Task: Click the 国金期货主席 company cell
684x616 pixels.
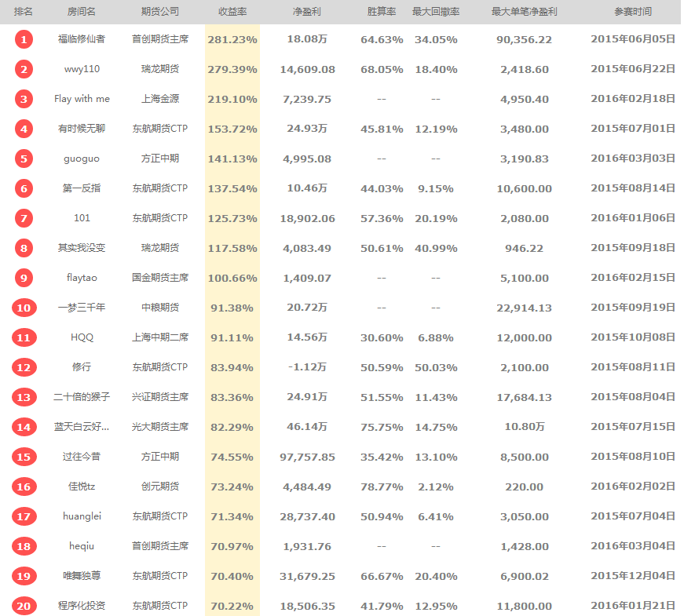Action: (160, 278)
